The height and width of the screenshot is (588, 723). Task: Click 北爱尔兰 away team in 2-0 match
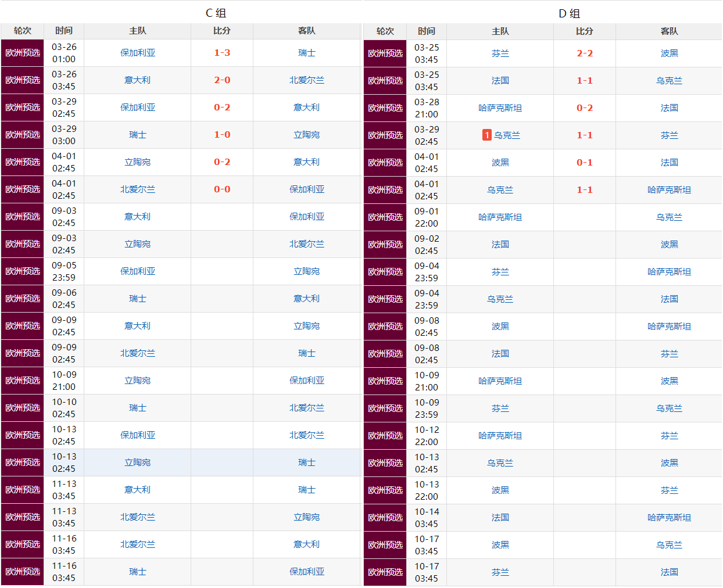point(307,80)
